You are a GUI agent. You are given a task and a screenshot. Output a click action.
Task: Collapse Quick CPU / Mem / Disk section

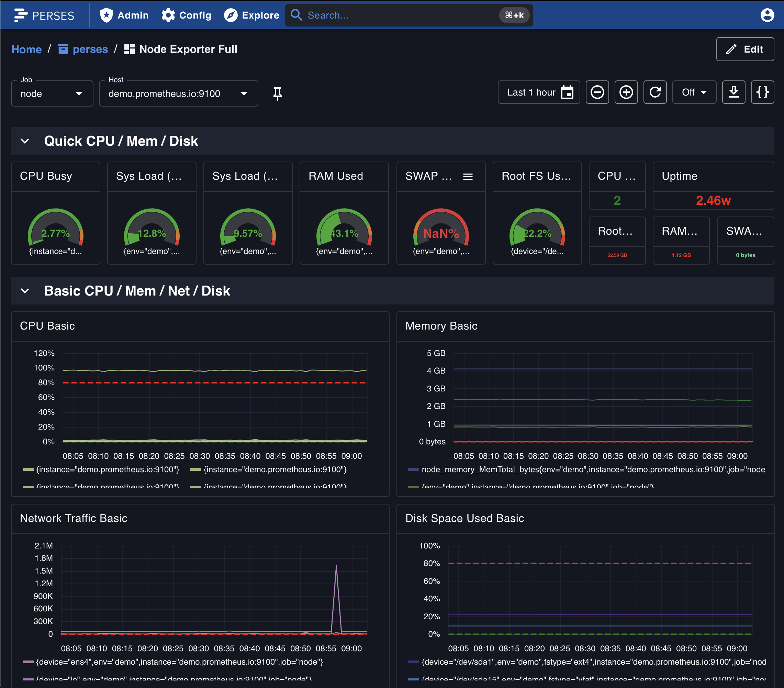25,141
